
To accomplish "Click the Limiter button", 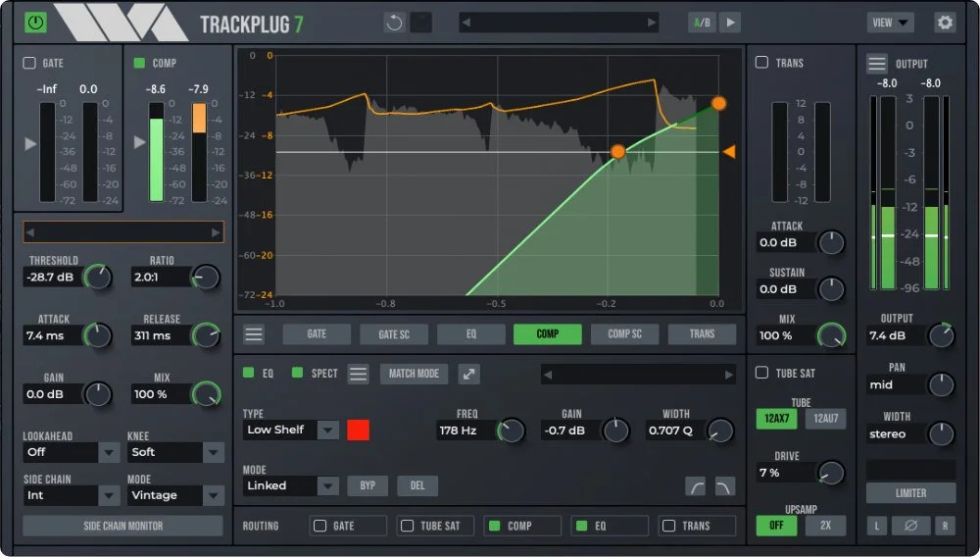I will click(x=911, y=493).
